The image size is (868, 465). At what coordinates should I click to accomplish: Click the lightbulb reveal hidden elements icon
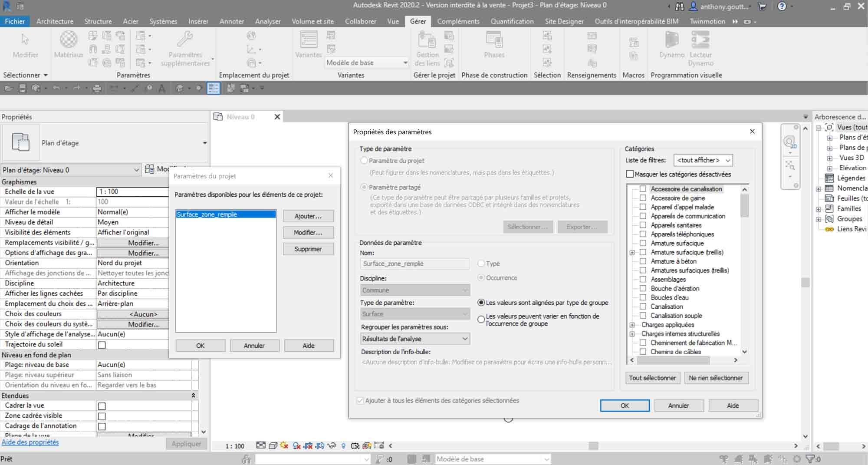click(x=344, y=445)
